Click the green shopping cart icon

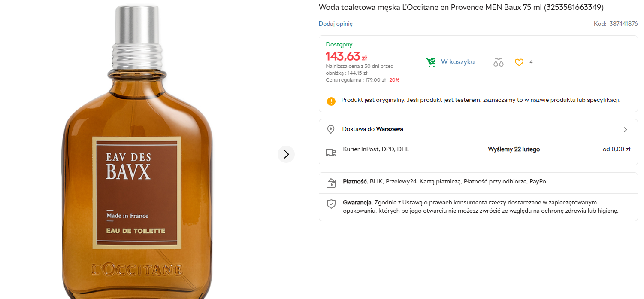pos(430,63)
